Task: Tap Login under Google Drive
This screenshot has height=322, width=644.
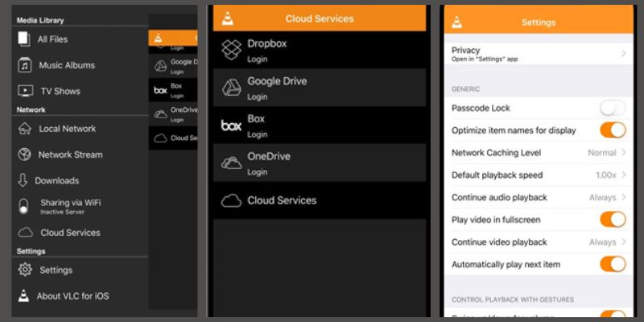Action: 257,97
